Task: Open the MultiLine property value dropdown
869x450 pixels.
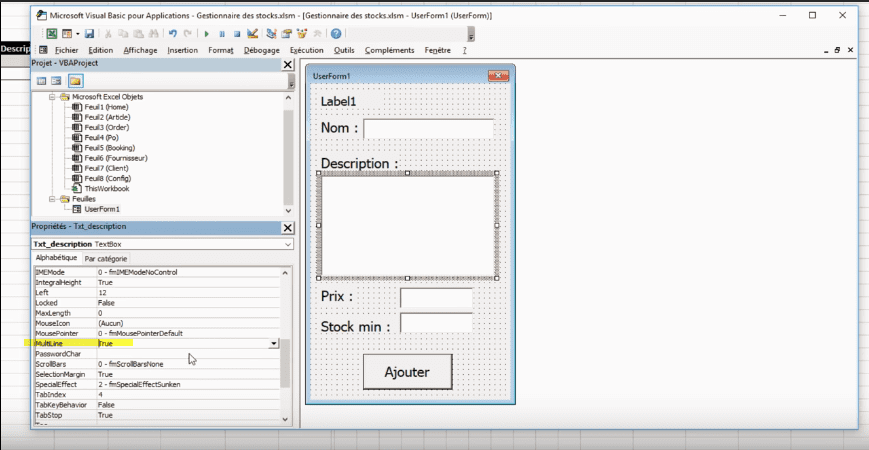Action: tap(274, 343)
